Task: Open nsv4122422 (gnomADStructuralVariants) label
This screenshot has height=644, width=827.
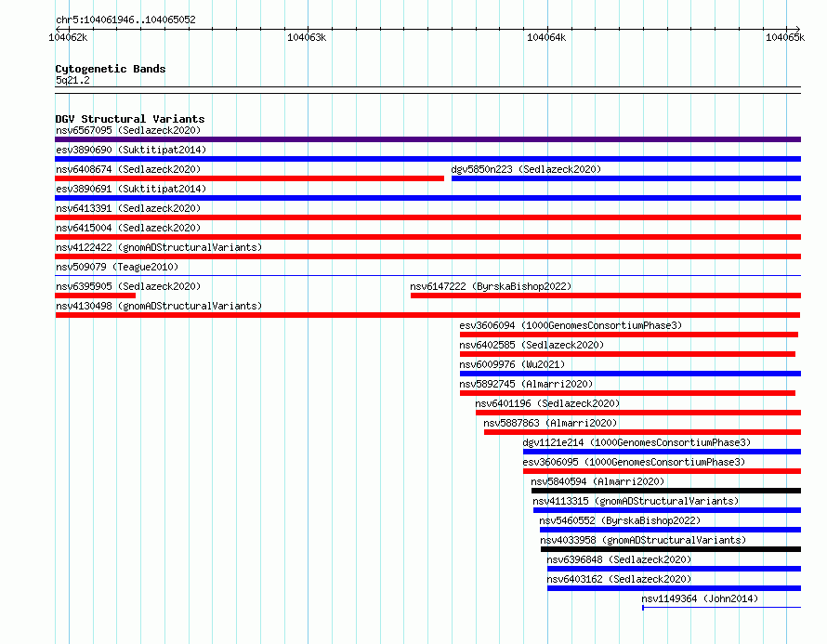Action: [x=159, y=247]
